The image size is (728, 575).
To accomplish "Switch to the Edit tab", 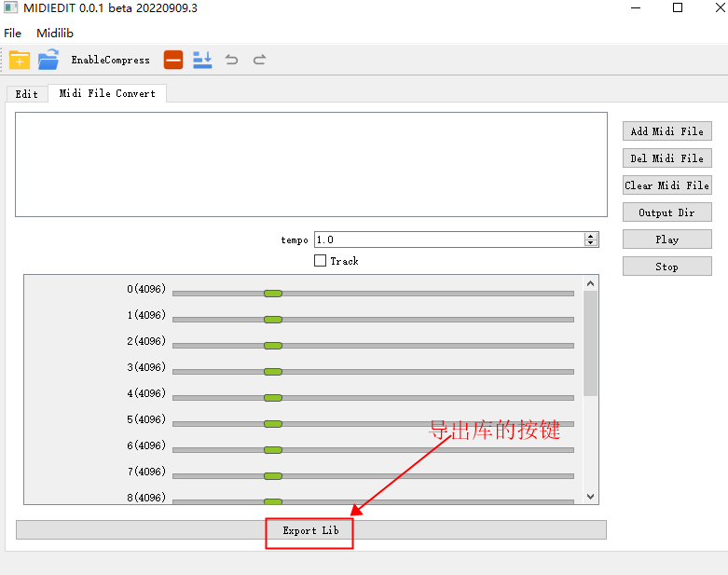I will [x=27, y=94].
